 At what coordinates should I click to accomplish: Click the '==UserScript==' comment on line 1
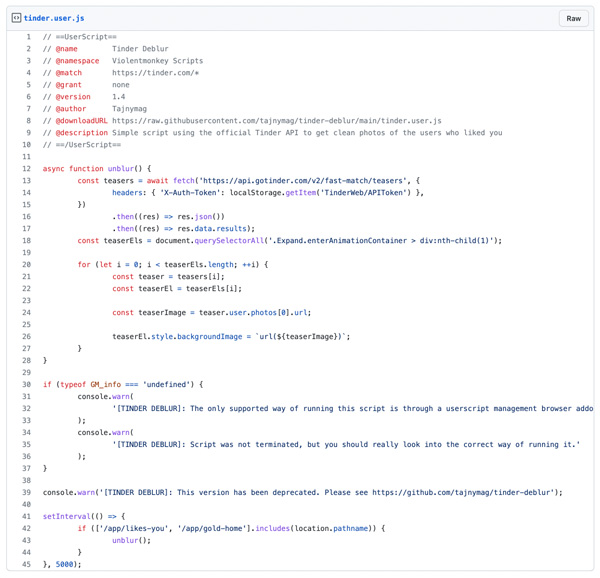click(86, 37)
